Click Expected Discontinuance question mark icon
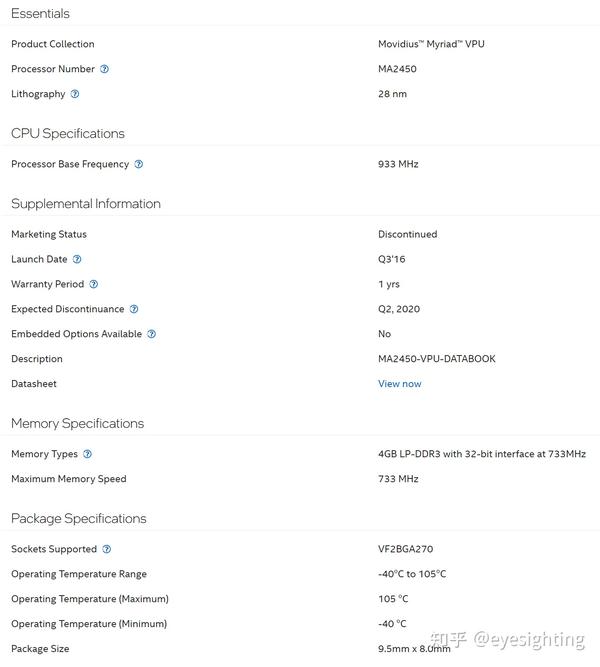 pos(134,309)
